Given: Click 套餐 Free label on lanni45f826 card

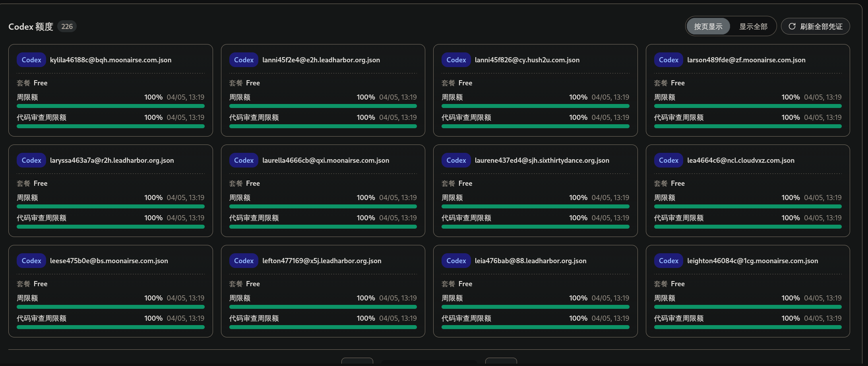Looking at the screenshot, I should point(457,83).
